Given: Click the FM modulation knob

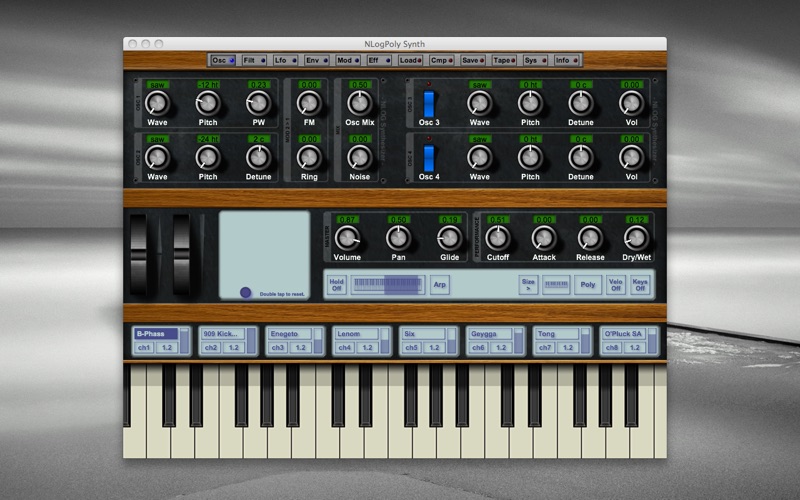Looking at the screenshot, I should 309,103.
